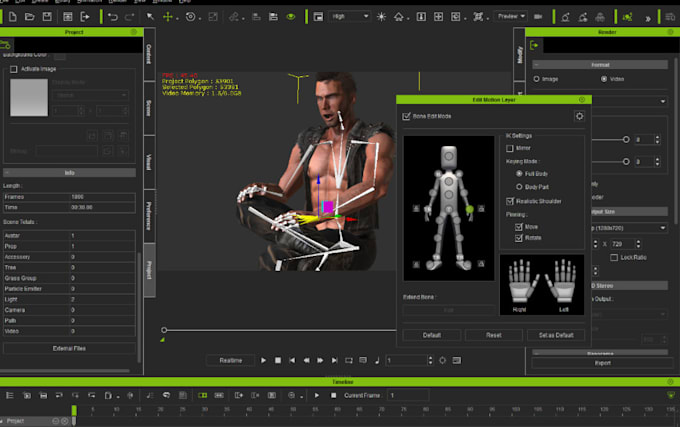Step back one frame
Screen dimensions: 680x427
tap(306, 360)
